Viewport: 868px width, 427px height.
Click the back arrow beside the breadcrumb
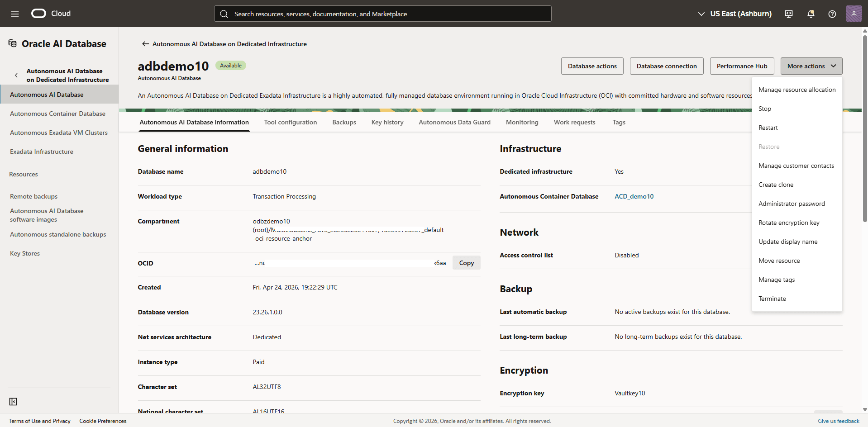[145, 44]
